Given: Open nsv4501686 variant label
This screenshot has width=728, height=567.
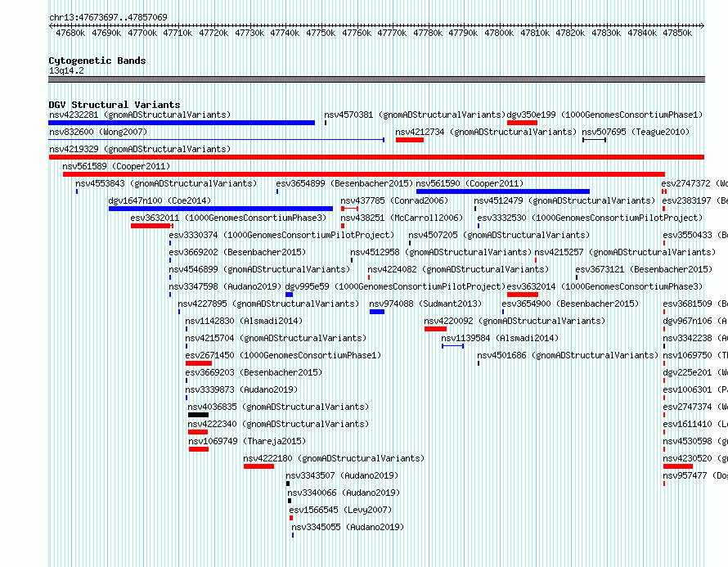Looking at the screenshot, I should point(568,355).
